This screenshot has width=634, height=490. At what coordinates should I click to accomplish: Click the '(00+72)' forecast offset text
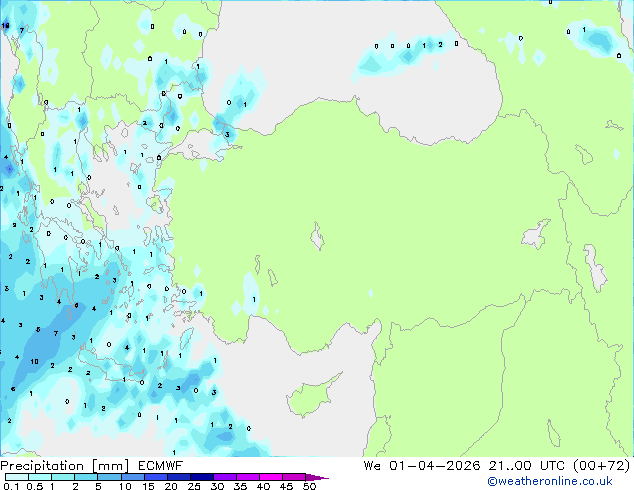click(601, 466)
